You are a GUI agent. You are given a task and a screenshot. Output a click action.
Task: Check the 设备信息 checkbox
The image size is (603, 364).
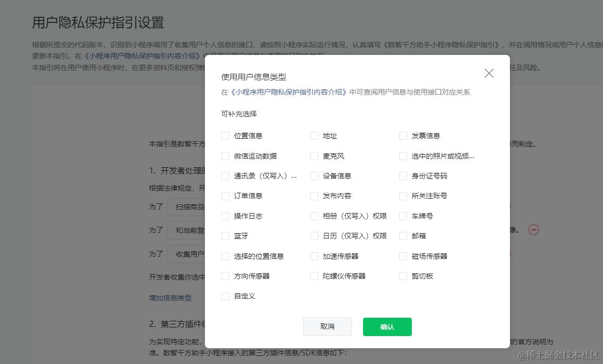pos(314,176)
